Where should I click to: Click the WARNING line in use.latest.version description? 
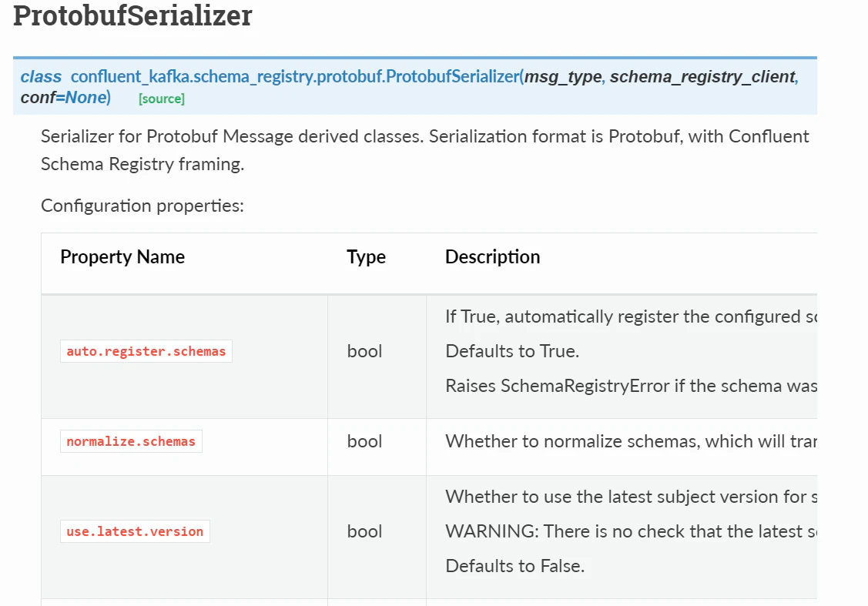(630, 531)
